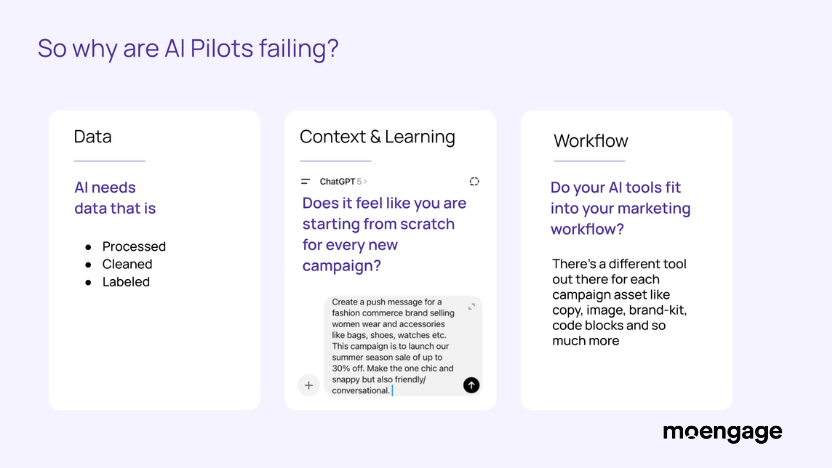This screenshot has width=832, height=468.
Task: Send the prompt with the arrow button
Action: click(471, 385)
